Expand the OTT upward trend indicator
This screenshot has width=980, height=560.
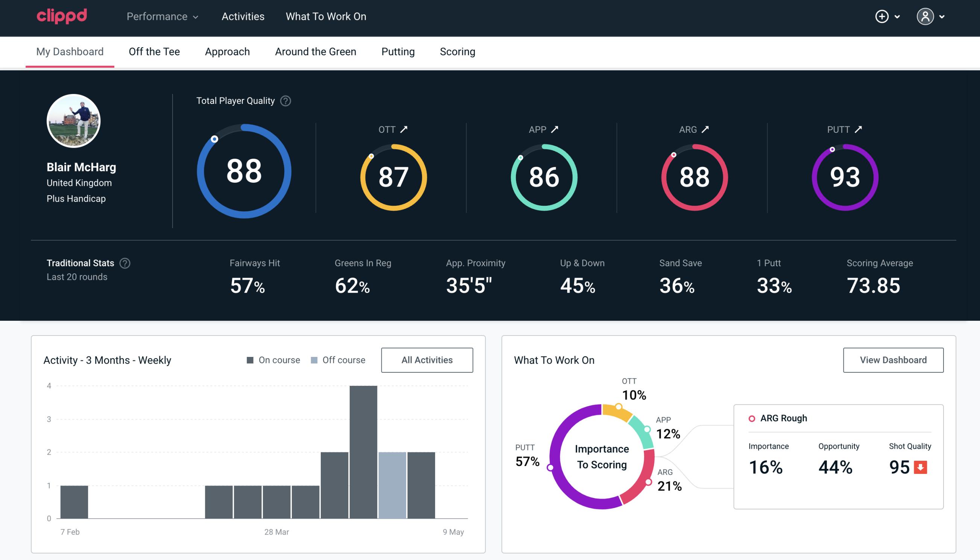click(405, 129)
